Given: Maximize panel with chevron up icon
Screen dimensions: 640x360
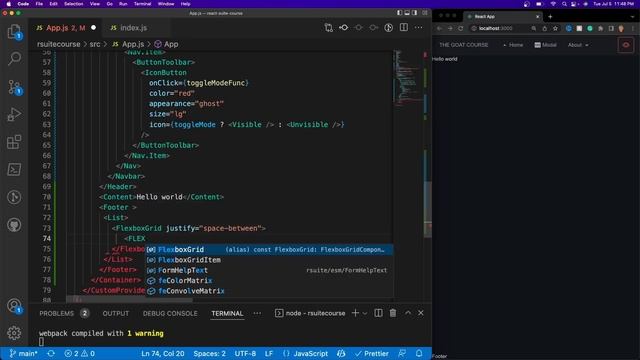Looking at the screenshot, I should pos(408,313).
